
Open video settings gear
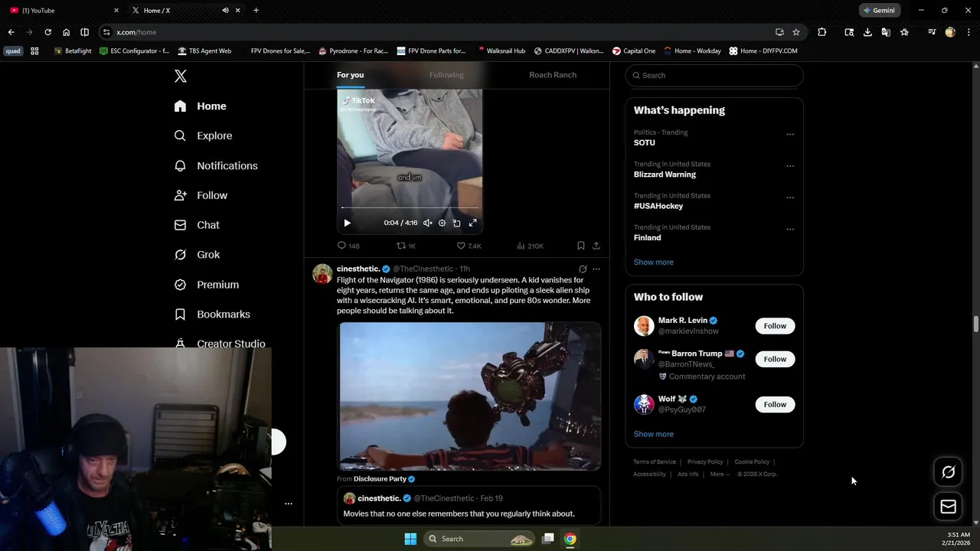442,223
